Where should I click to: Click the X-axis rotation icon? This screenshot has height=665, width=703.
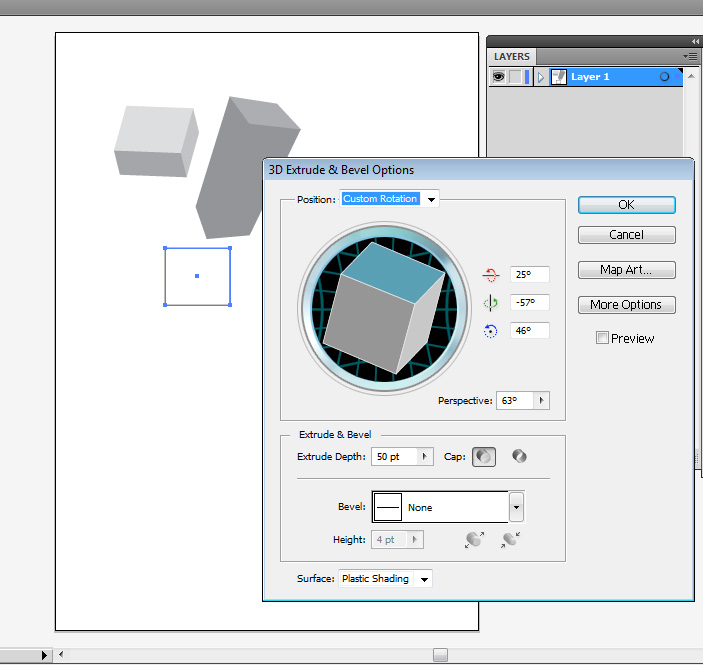coord(490,275)
